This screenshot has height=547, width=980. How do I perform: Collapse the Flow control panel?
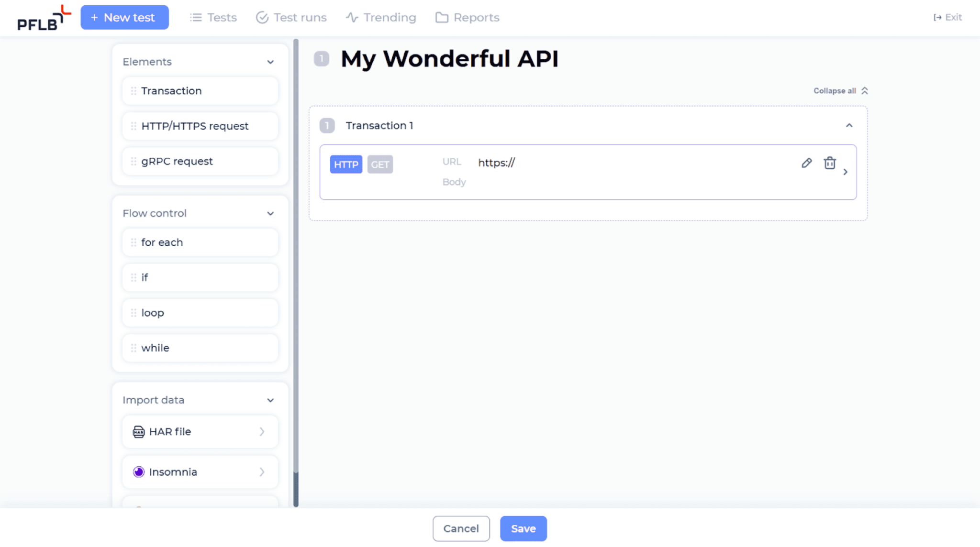click(270, 214)
